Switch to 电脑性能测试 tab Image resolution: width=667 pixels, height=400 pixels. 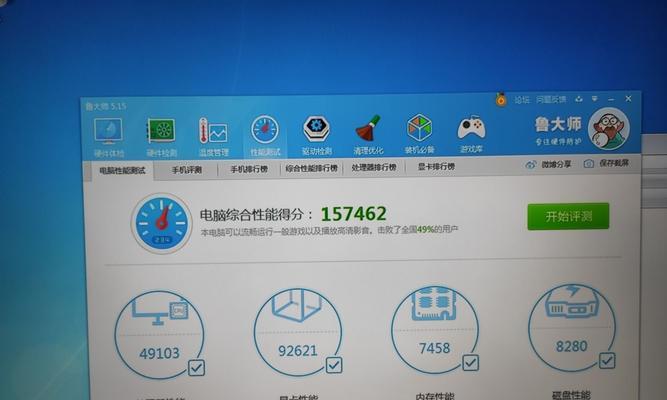tap(123, 171)
